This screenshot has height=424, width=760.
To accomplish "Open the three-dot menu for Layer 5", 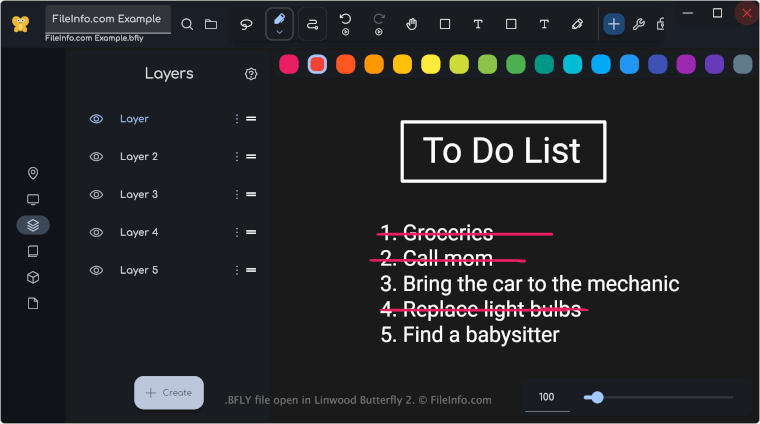I will point(237,271).
